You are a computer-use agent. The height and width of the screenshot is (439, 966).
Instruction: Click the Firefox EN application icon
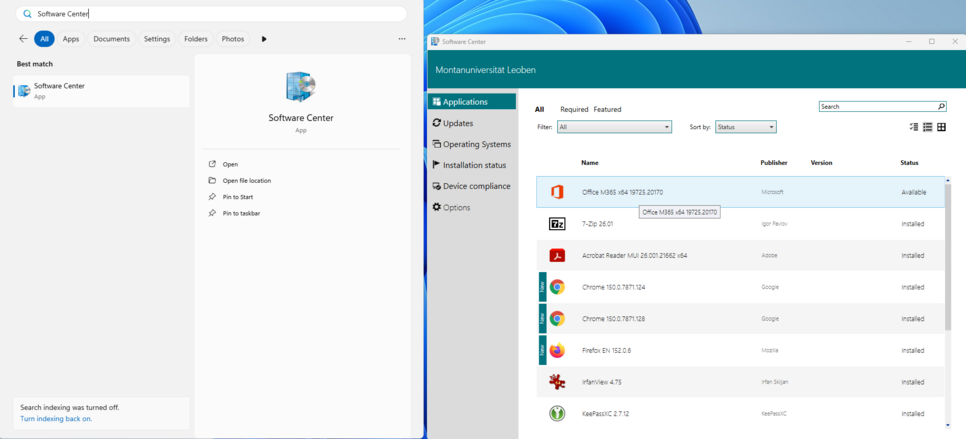click(x=557, y=350)
